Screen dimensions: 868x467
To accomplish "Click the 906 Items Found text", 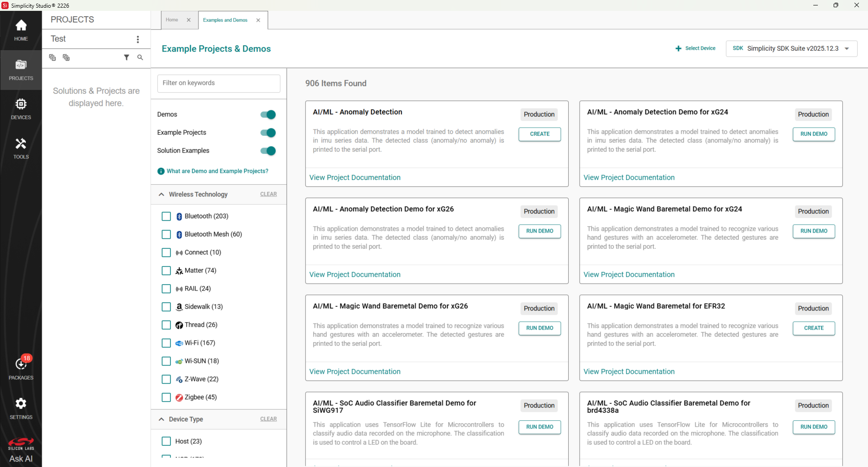I will point(336,83).
